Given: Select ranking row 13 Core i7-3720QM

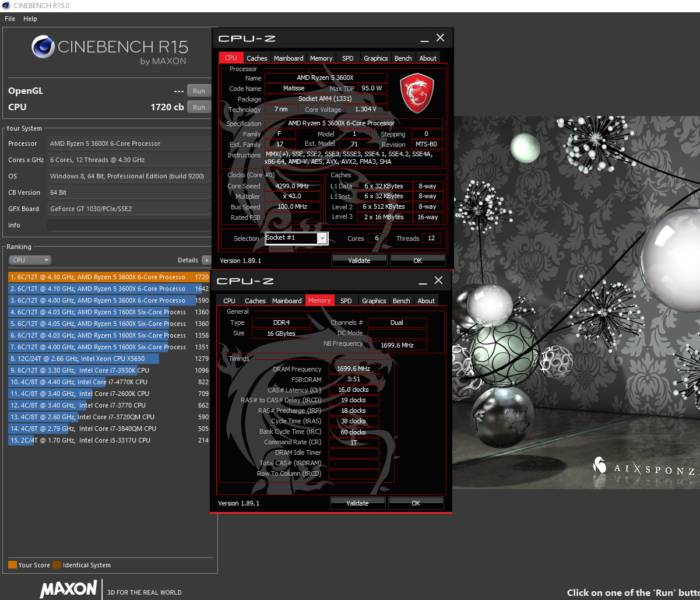Looking at the screenshot, I should 109,417.
